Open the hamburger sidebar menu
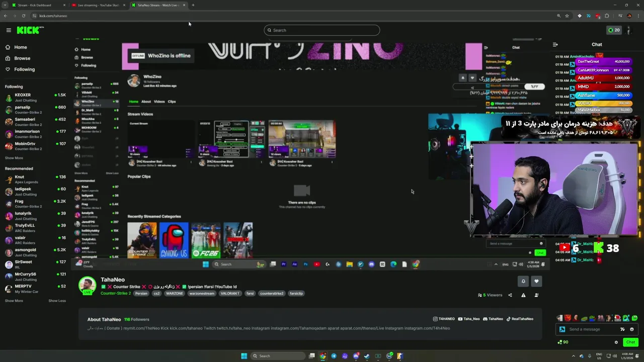This screenshot has height=362, width=644. (9, 30)
